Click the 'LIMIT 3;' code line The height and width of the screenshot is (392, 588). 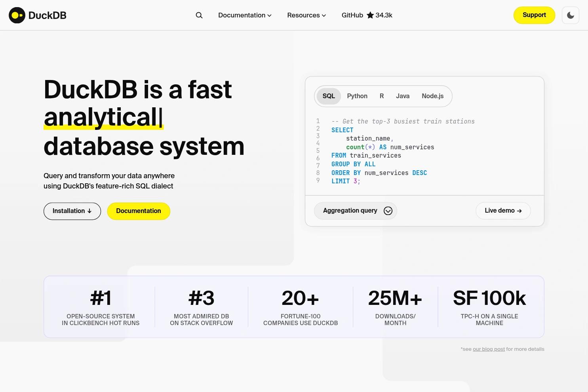[x=346, y=181]
